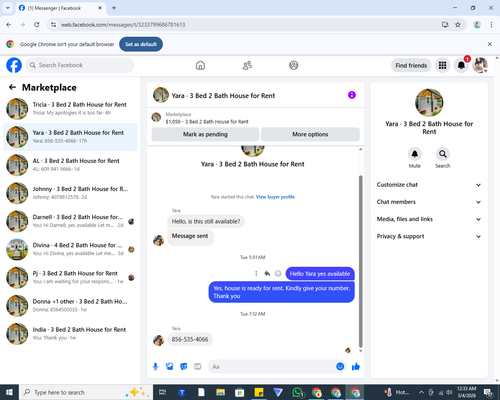Viewport: 500px width, 400px height.
Task: Open notifications bell with red badge
Action: point(461,65)
